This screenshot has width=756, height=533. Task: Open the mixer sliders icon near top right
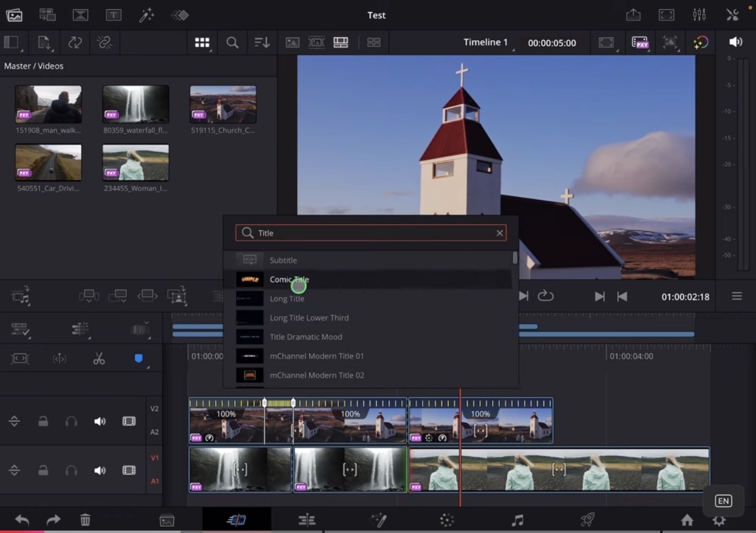[x=700, y=15]
